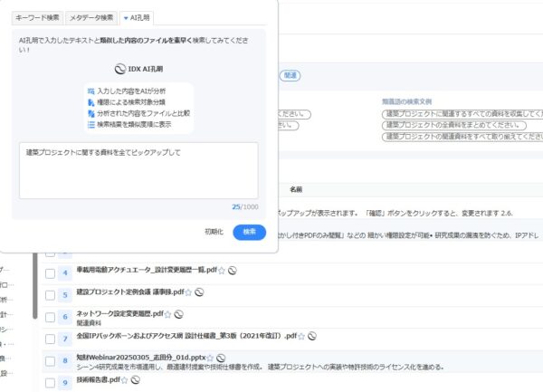Image resolution: width=543 pixels, height=392 pixels.
Task: Click the blue 検索 button
Action: 250,232
